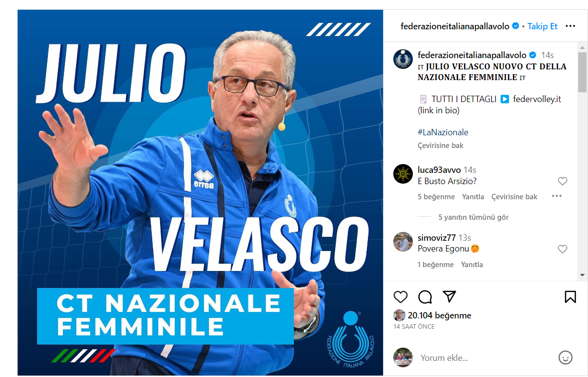Open more options on luca93avvo's comment
The image size is (588, 377).
557,196
